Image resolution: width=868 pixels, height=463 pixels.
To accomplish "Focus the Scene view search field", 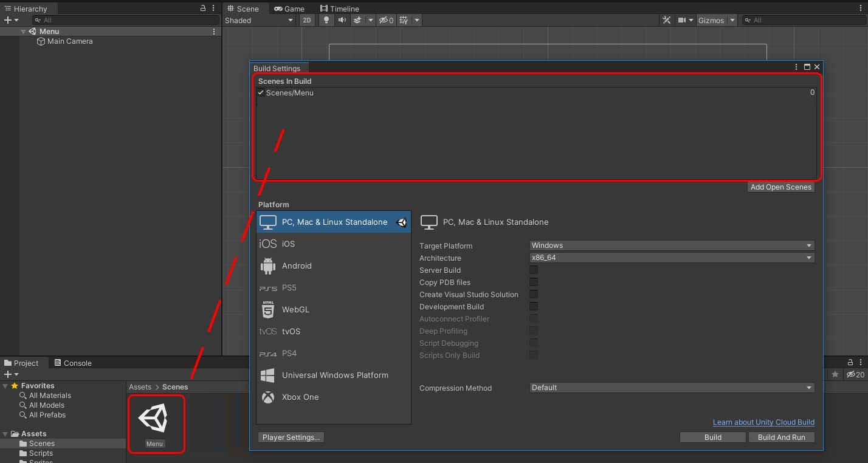I will (x=803, y=20).
